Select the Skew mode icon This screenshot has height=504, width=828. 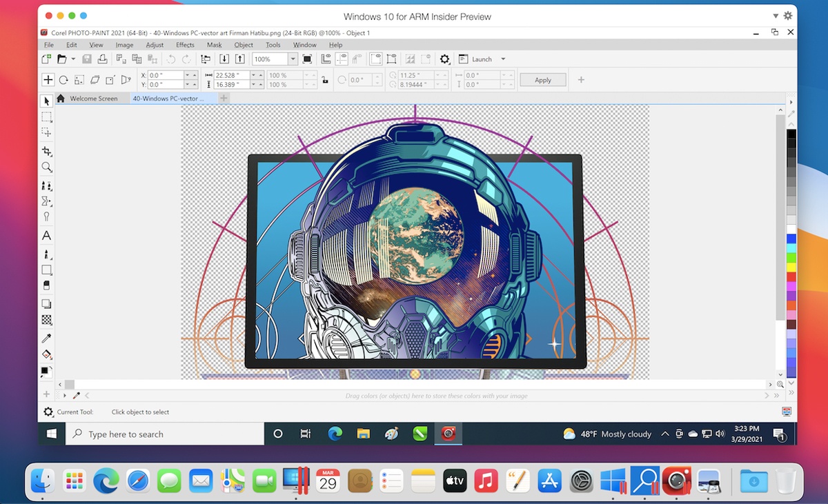pyautogui.click(x=95, y=80)
